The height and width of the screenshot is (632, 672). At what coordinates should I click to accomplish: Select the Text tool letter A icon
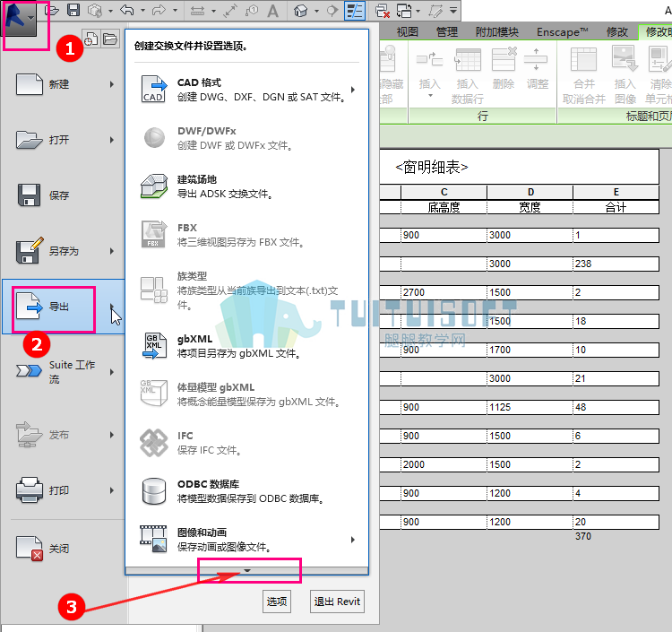point(272,11)
